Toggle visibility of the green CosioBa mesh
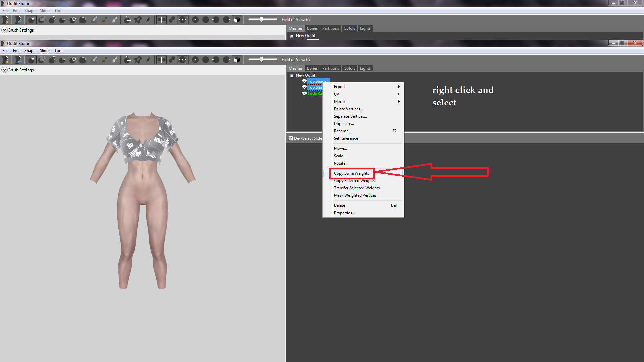 coord(304,94)
